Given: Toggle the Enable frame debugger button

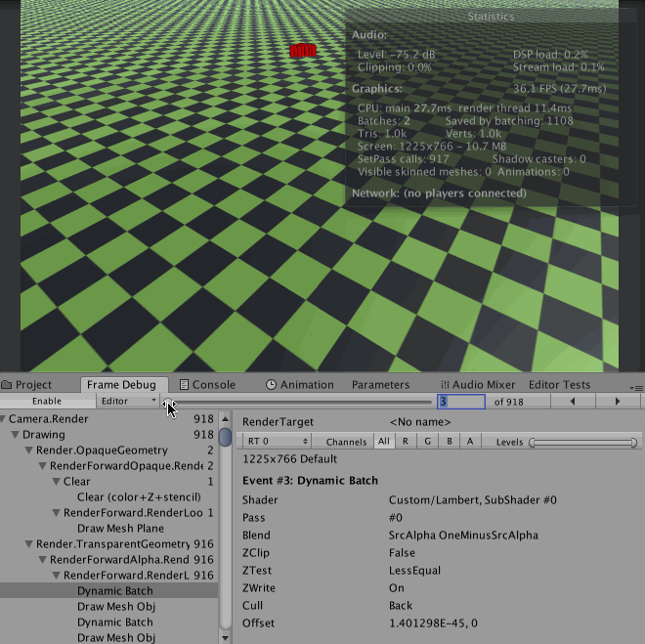Looking at the screenshot, I should click(x=47, y=401).
